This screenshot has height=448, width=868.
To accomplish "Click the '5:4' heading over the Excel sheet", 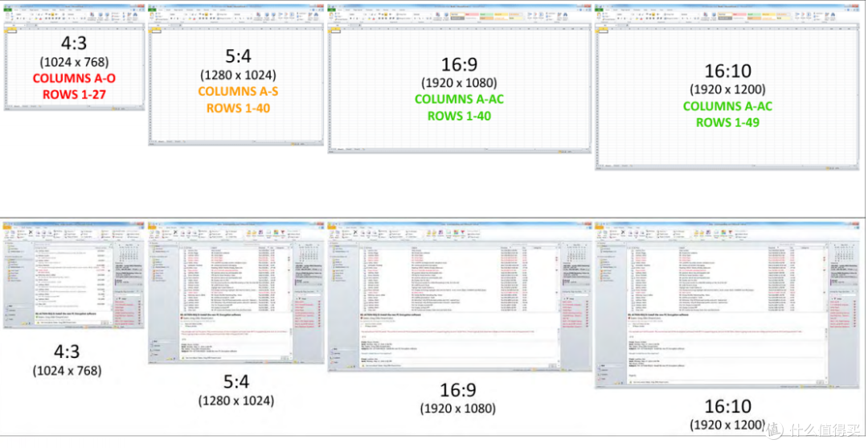I will point(238,56).
